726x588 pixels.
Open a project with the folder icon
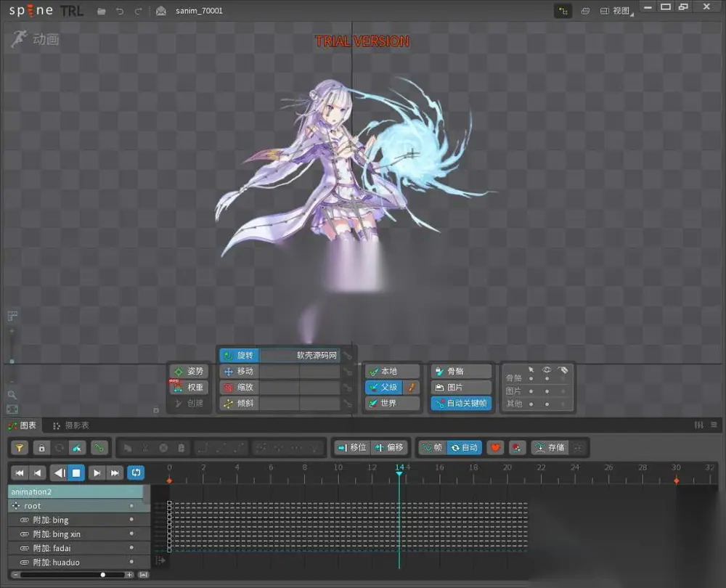tap(102, 11)
